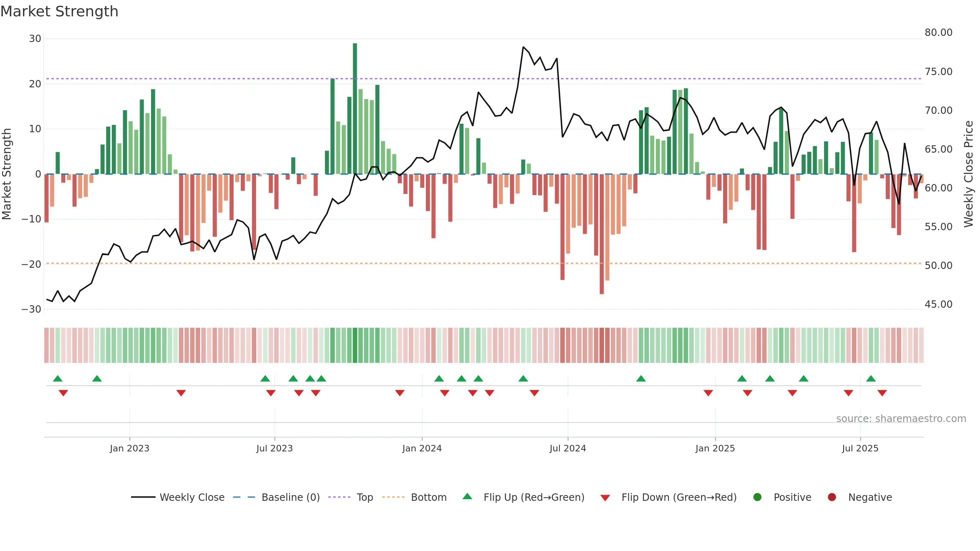Select the Jan 2023 x-axis label
The height and width of the screenshot is (551, 980).
pyautogui.click(x=129, y=449)
